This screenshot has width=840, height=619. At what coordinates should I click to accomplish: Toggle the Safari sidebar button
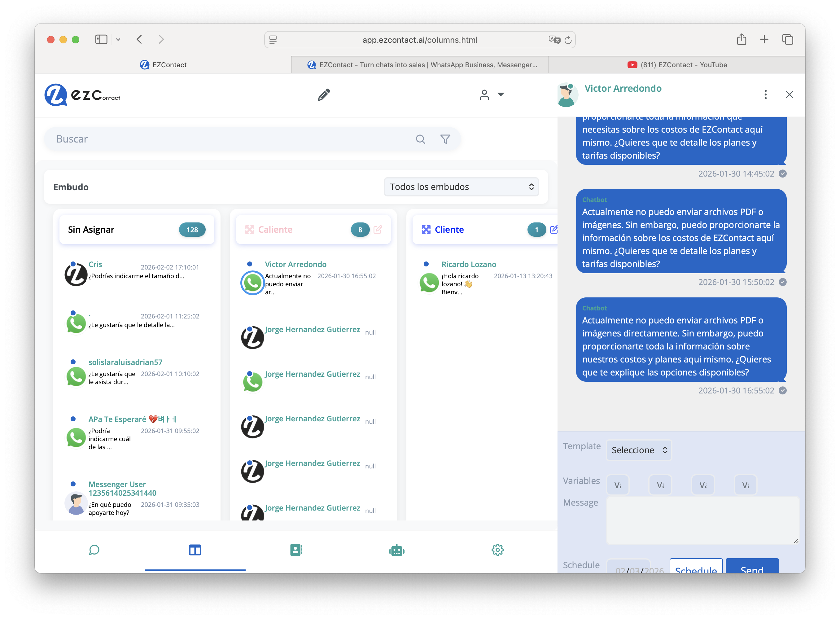pos(101,39)
